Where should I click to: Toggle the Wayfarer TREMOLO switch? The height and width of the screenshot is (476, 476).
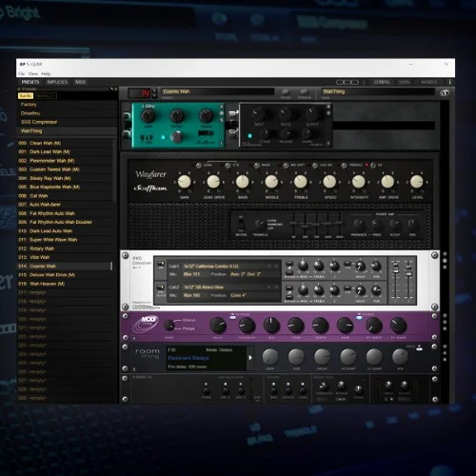click(344, 165)
